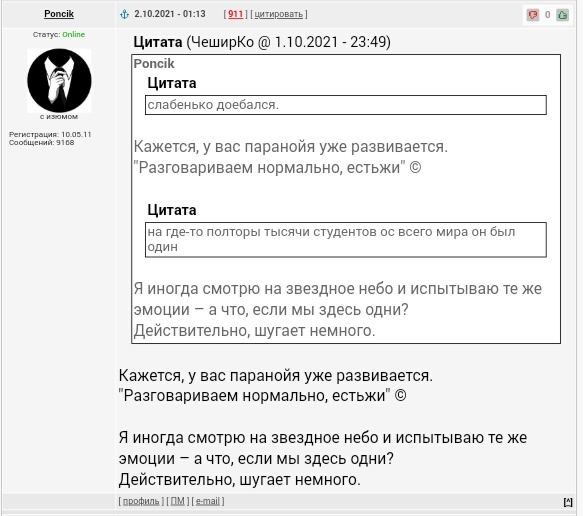583x516 pixels.
Task: Click the red 911 report link
Action: click(x=235, y=14)
